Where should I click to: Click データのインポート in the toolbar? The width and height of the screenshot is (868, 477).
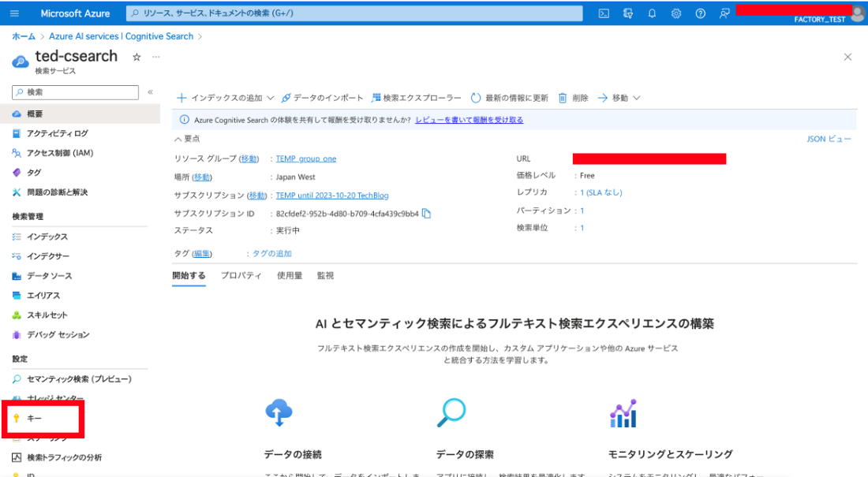[x=322, y=98]
